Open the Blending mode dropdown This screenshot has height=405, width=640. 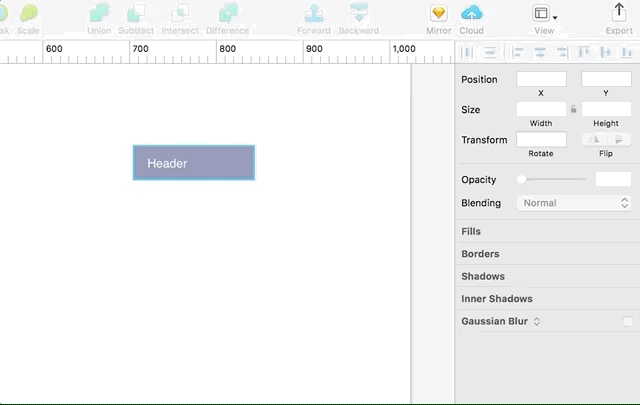tap(574, 203)
